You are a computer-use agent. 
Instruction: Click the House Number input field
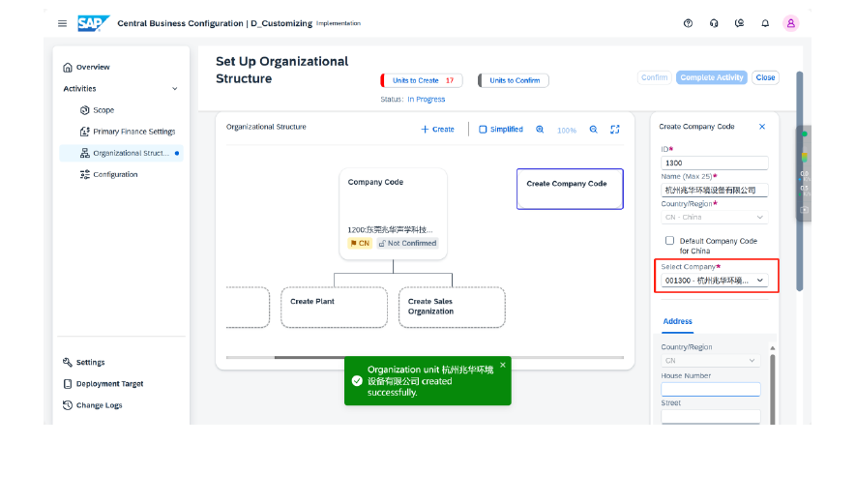point(711,389)
